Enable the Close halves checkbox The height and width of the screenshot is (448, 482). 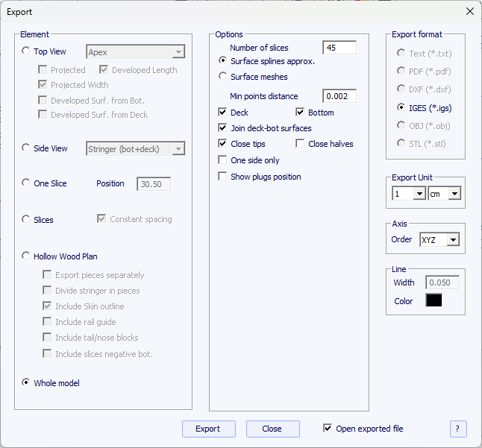coord(300,143)
